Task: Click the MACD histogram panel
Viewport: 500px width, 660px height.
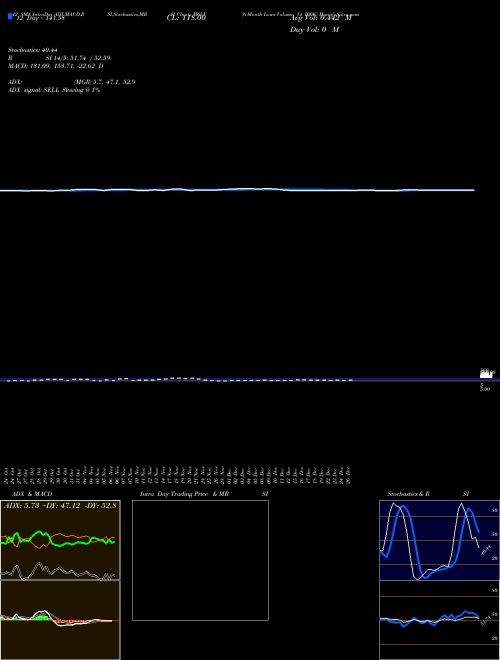Action: coord(60,620)
